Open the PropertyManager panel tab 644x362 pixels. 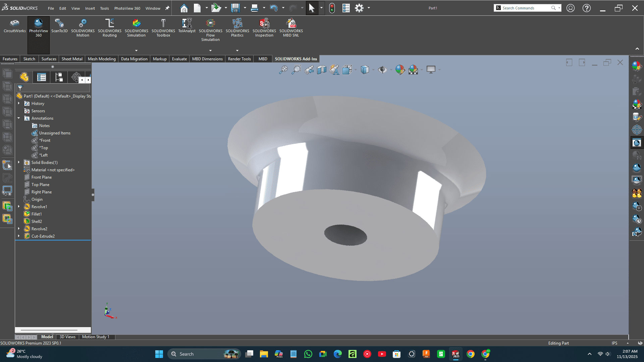pyautogui.click(x=42, y=77)
